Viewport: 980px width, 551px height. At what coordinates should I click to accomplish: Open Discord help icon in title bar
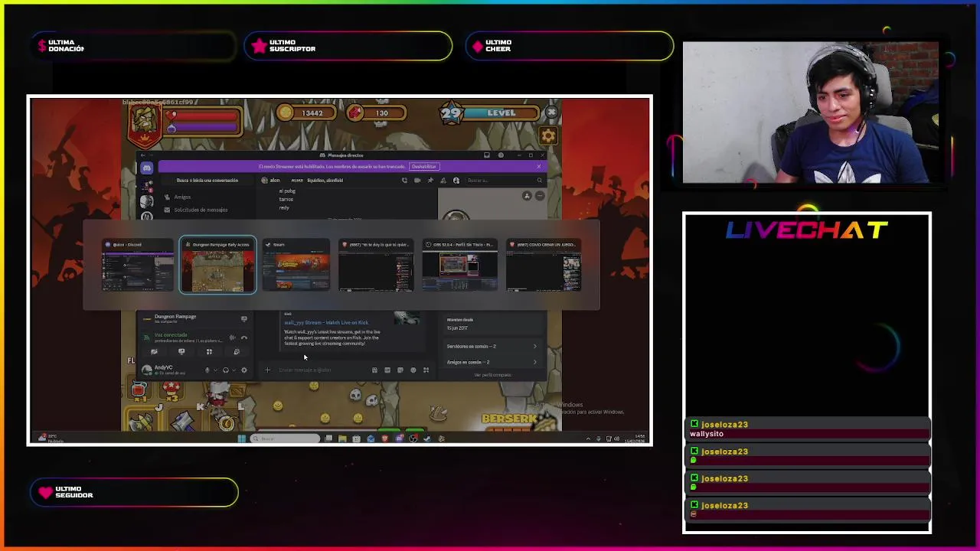click(x=501, y=155)
